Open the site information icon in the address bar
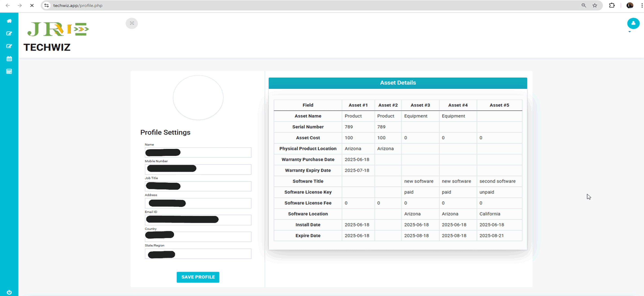Image resolution: width=644 pixels, height=296 pixels. click(46, 5)
